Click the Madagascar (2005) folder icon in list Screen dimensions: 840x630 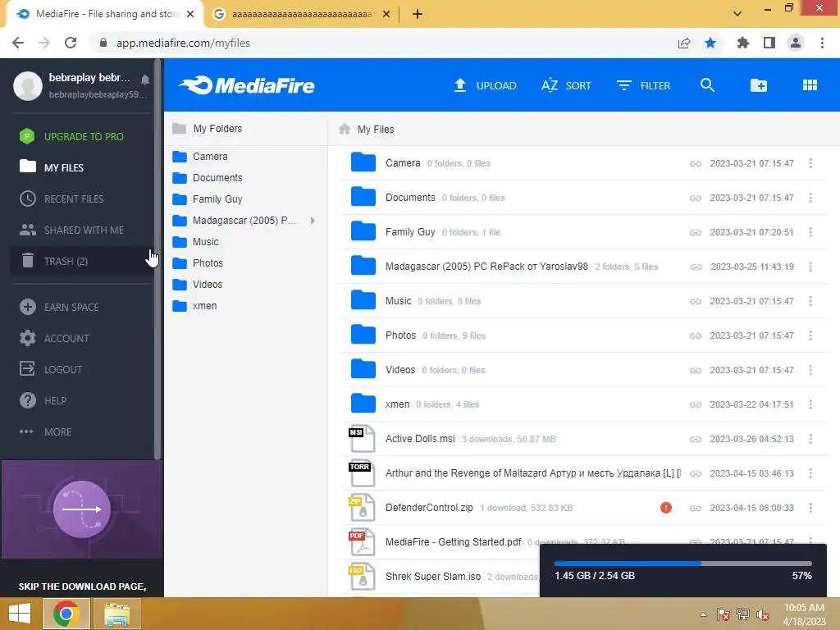coord(363,266)
